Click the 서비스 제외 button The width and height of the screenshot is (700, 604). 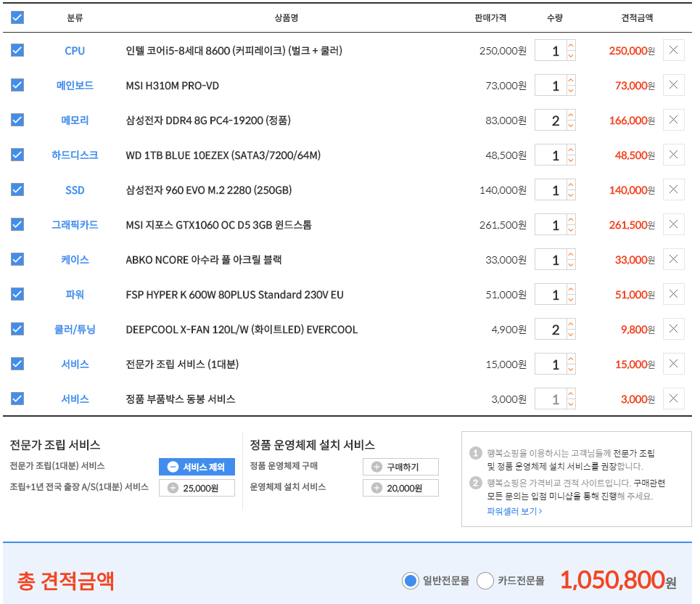click(x=197, y=467)
